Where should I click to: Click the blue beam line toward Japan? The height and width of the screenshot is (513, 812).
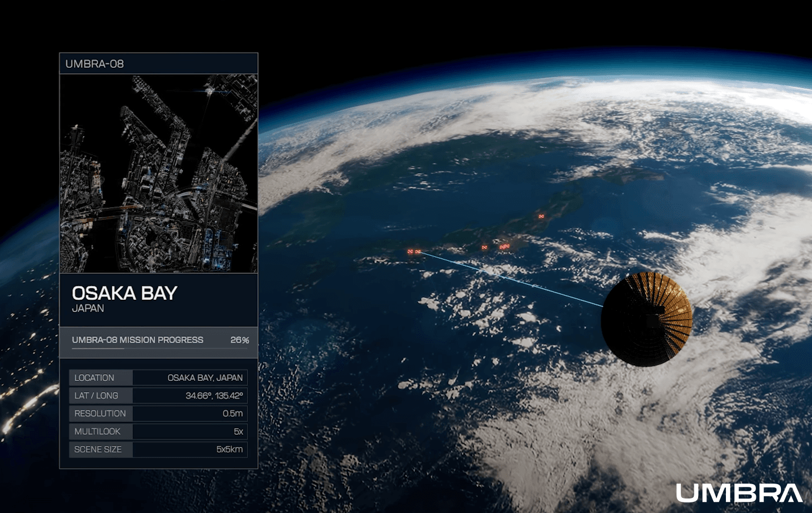[x=511, y=279]
